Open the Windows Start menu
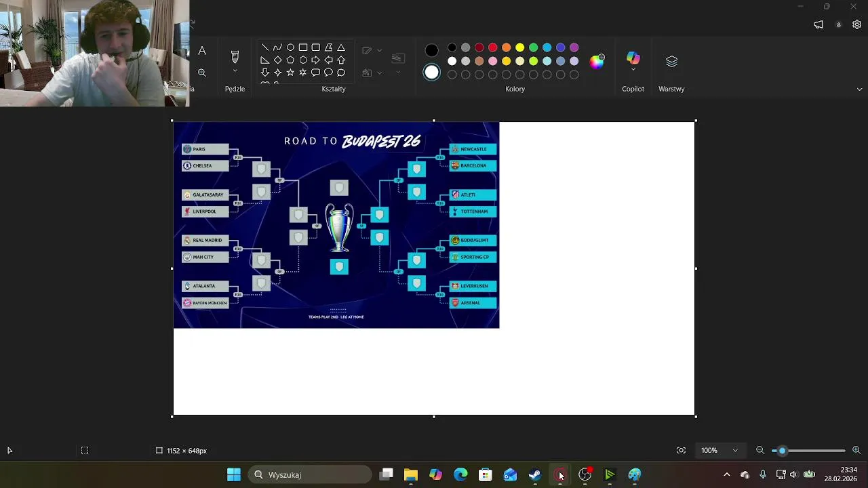The height and width of the screenshot is (488, 868). click(x=234, y=474)
